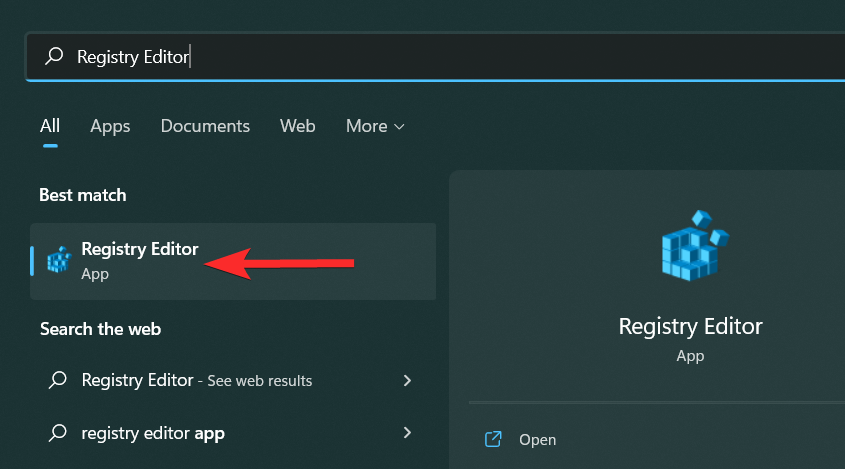The height and width of the screenshot is (469, 845).
Task: Expand the More filters dropdown
Action: click(375, 126)
